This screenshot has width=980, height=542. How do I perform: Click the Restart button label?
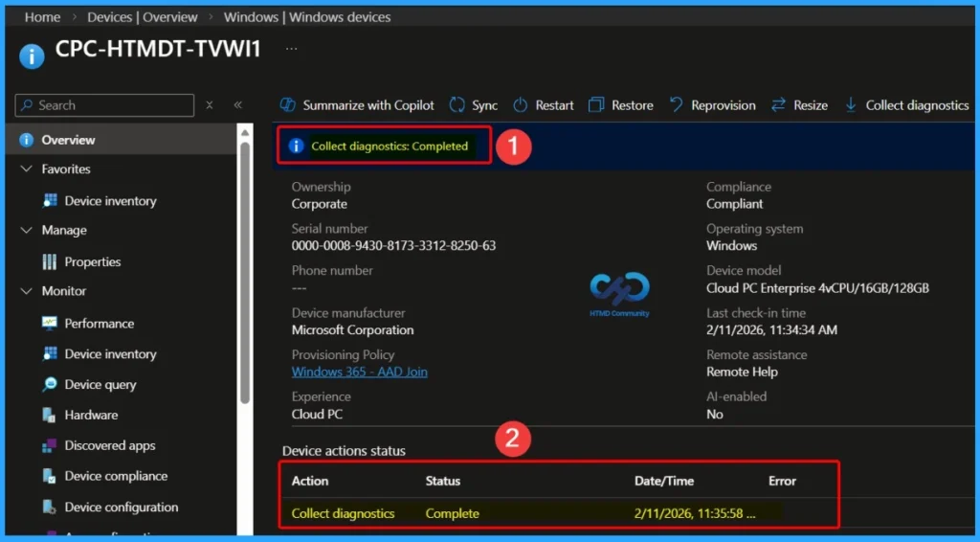tap(554, 105)
